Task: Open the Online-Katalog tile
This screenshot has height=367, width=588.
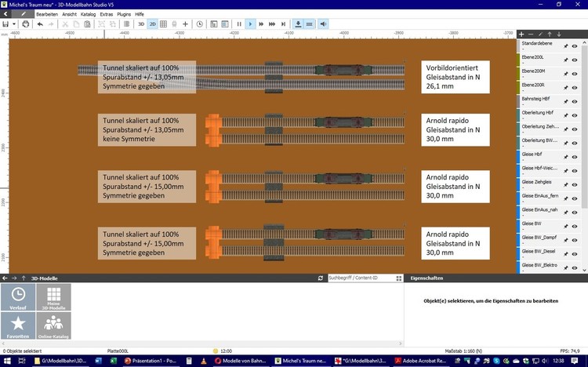Action: [53, 325]
